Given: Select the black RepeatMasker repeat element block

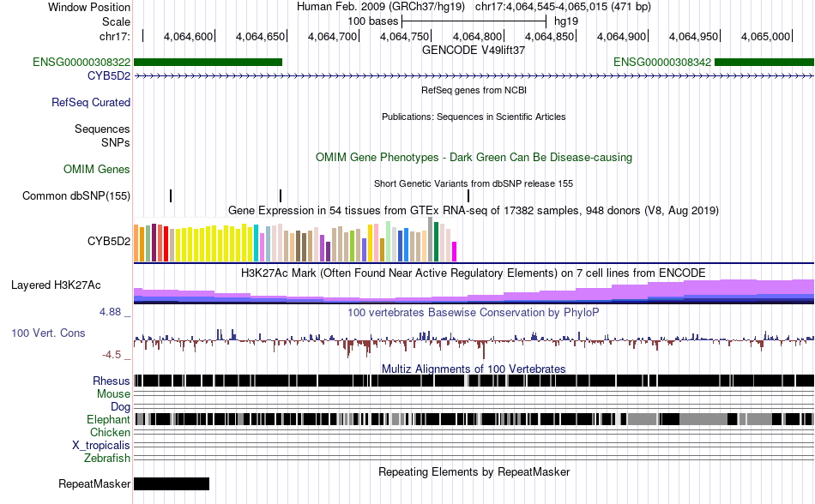Looking at the screenshot, I should pos(172,483).
